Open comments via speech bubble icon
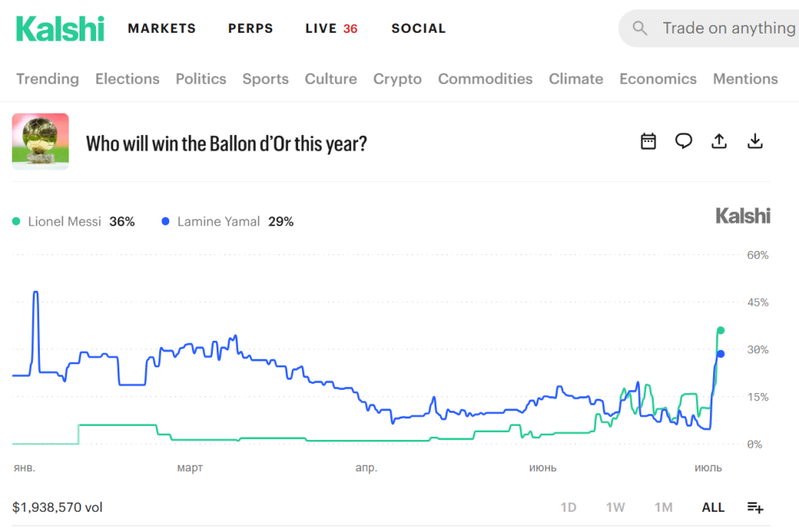 (x=684, y=141)
